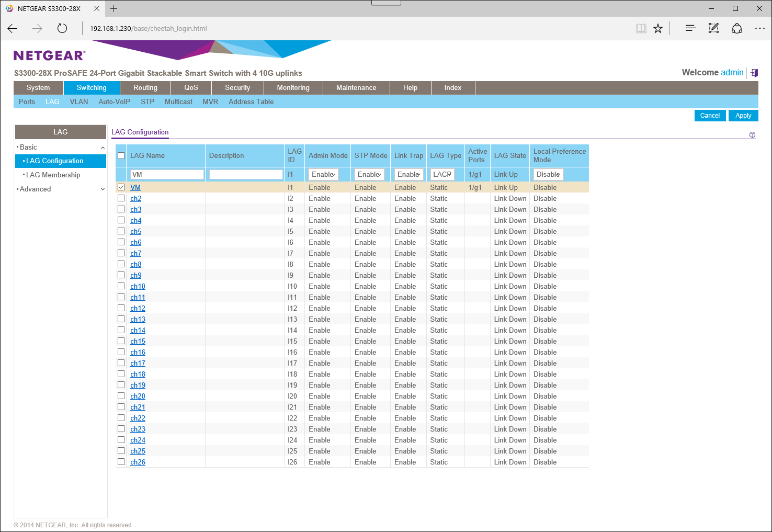Click the NETGEAR logo
Screen dimensions: 772x532
pyautogui.click(x=49, y=55)
